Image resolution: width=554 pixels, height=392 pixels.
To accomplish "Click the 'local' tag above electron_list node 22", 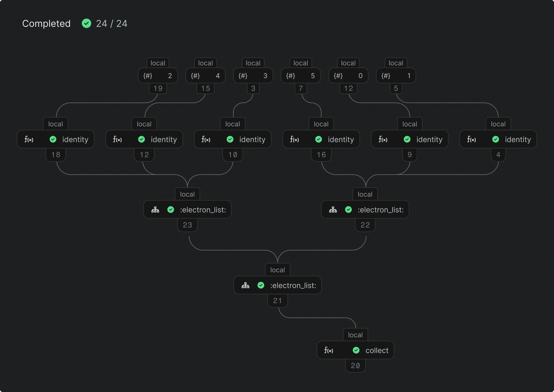I will (365, 194).
